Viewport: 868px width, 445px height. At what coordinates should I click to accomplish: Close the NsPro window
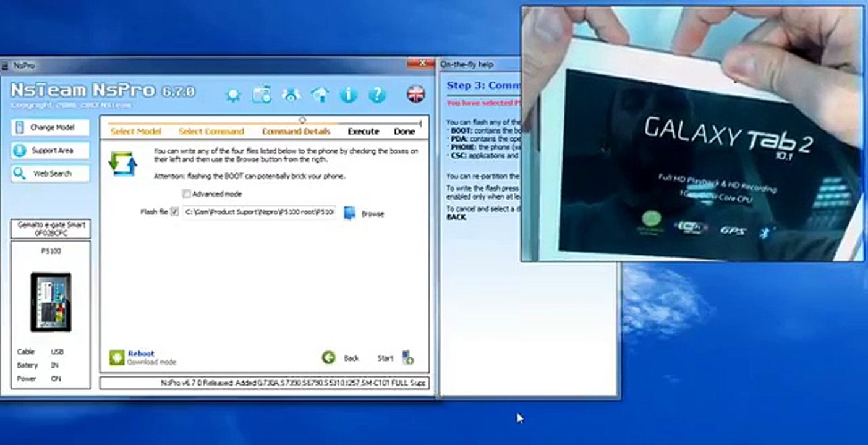coord(422,63)
